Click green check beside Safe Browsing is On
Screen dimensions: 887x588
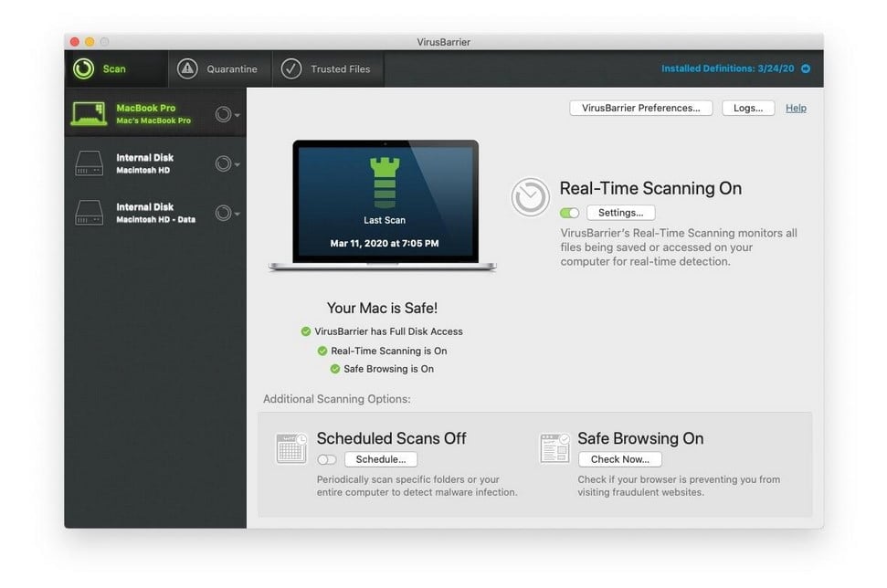point(335,369)
